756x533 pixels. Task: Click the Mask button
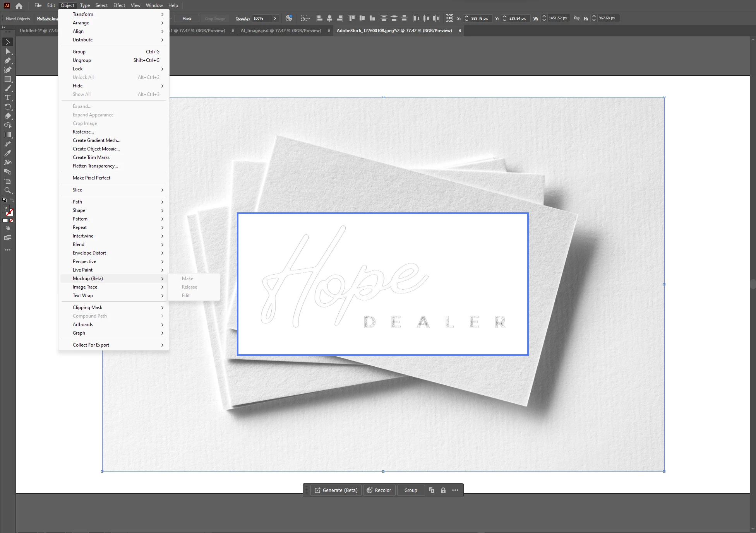pyautogui.click(x=187, y=19)
